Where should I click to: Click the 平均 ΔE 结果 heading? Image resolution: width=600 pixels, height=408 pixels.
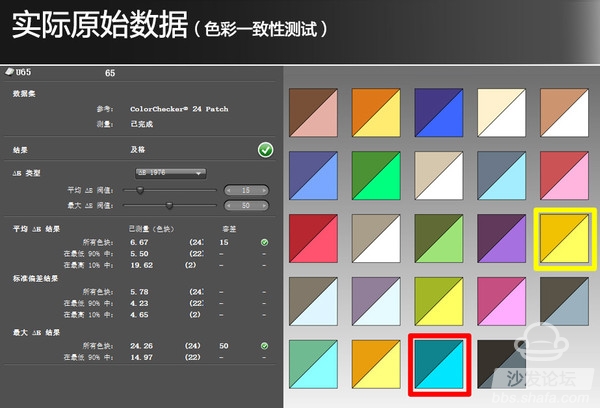[x=36, y=229]
